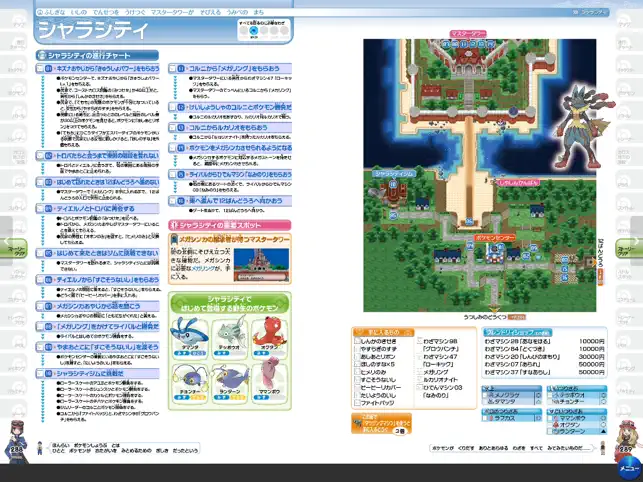Image resolution: width=643 pixels, height=482 pixels.
Task: Tick the ルカリオナイト item checkbox
Action: coord(420,380)
